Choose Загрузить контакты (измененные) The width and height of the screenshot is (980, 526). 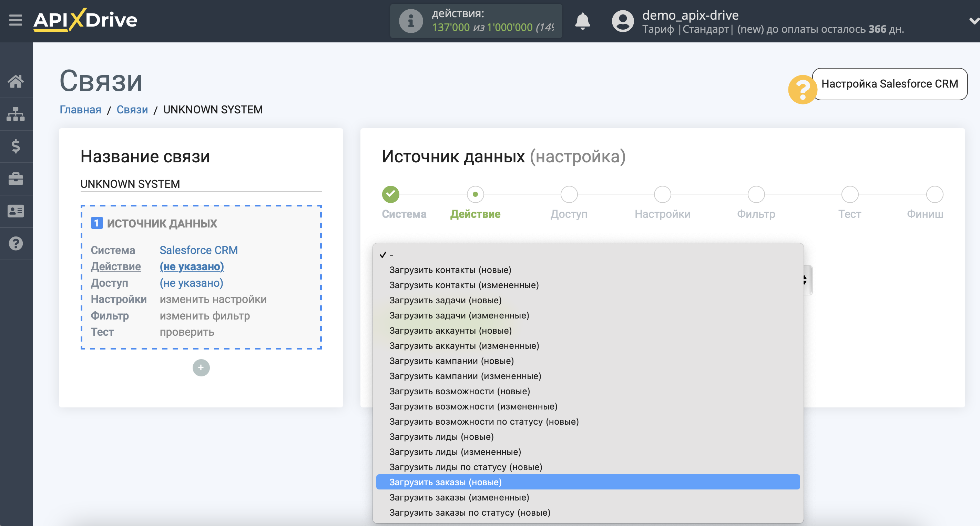click(588, 285)
